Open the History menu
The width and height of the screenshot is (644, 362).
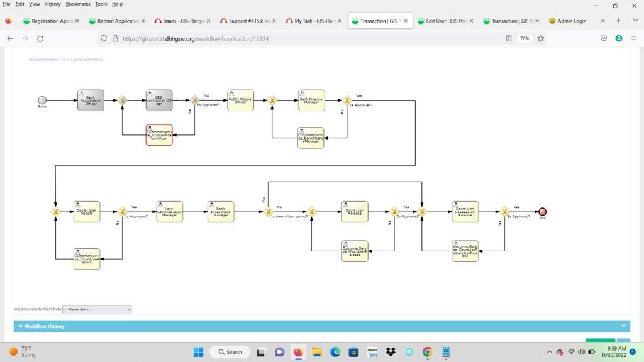coord(53,4)
